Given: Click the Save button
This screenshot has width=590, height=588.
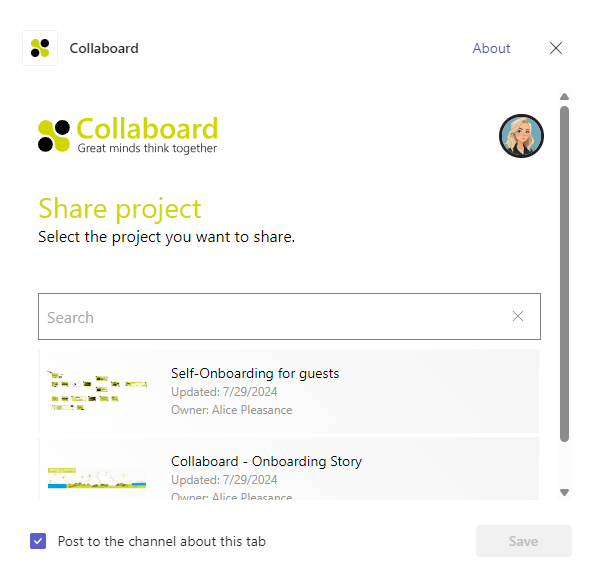Looking at the screenshot, I should [523, 541].
